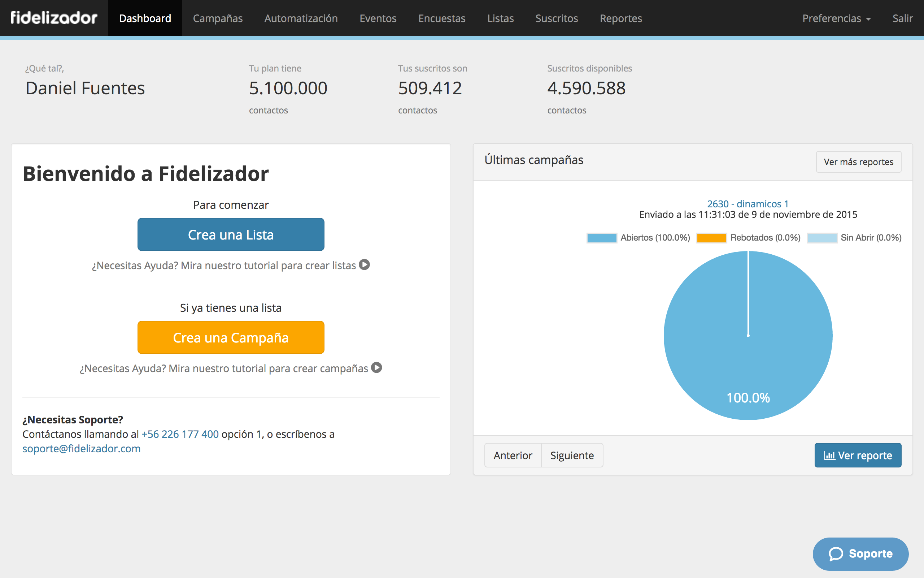Image resolution: width=924 pixels, height=578 pixels.
Task: Click the Crea una Lista button
Action: [231, 234]
